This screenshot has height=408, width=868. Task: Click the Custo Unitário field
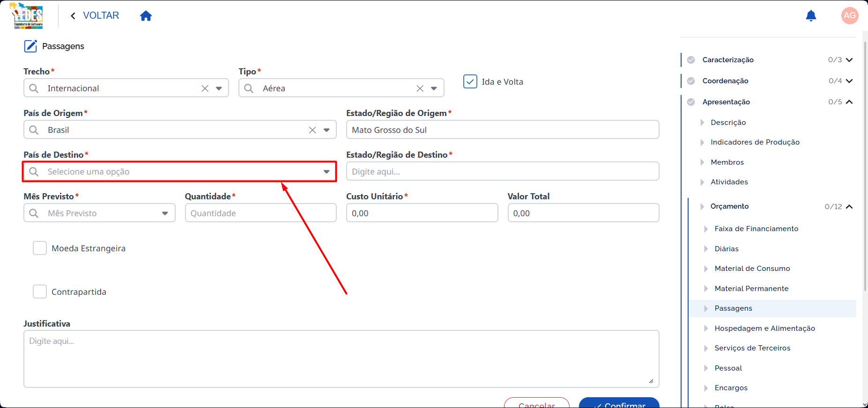tap(422, 213)
